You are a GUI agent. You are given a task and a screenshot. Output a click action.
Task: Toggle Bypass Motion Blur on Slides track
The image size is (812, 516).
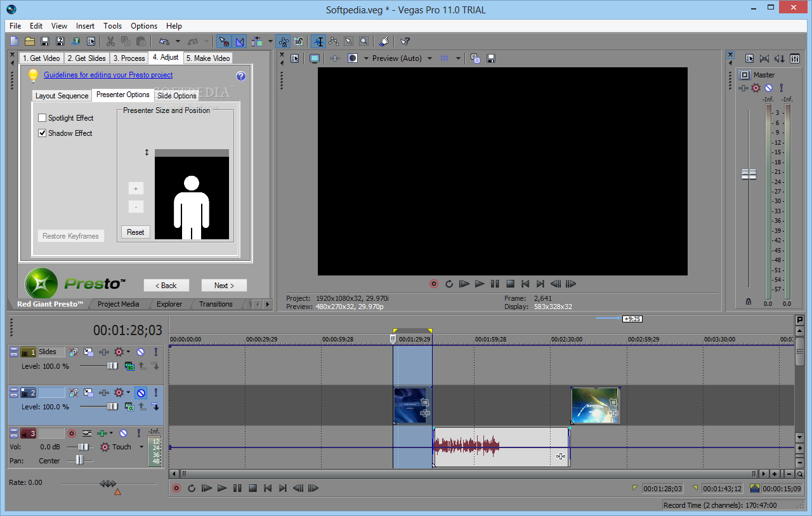pyautogui.click(x=73, y=352)
